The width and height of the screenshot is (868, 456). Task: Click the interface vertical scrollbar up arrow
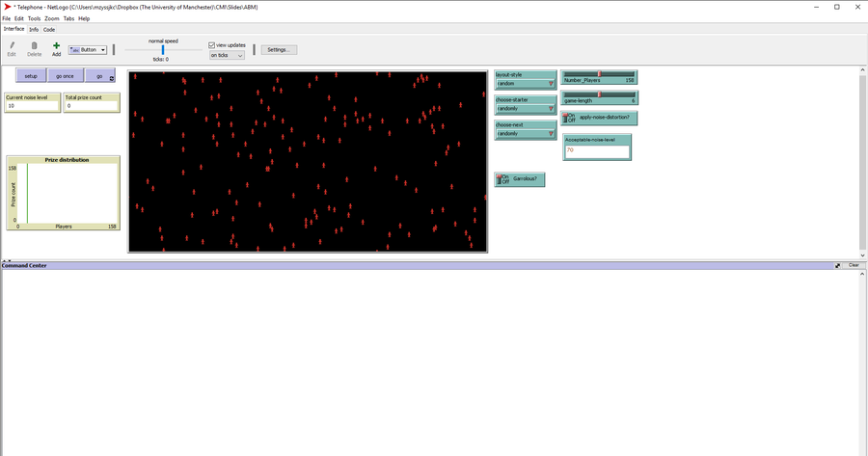862,70
